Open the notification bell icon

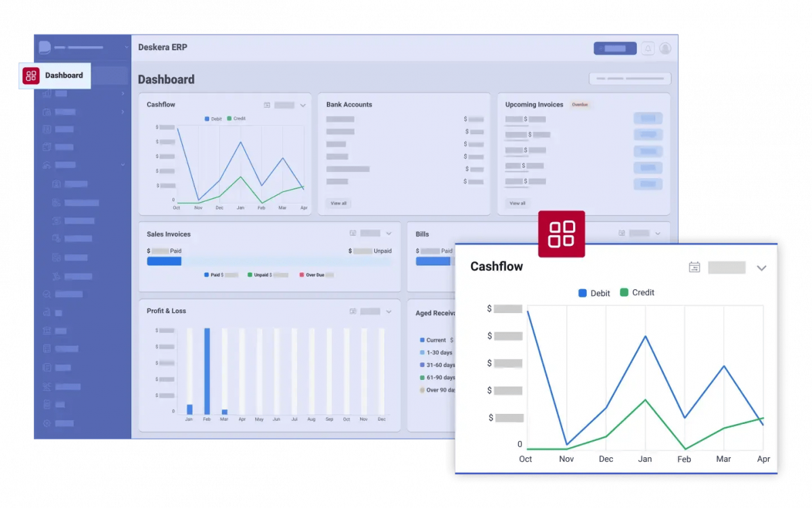click(648, 48)
